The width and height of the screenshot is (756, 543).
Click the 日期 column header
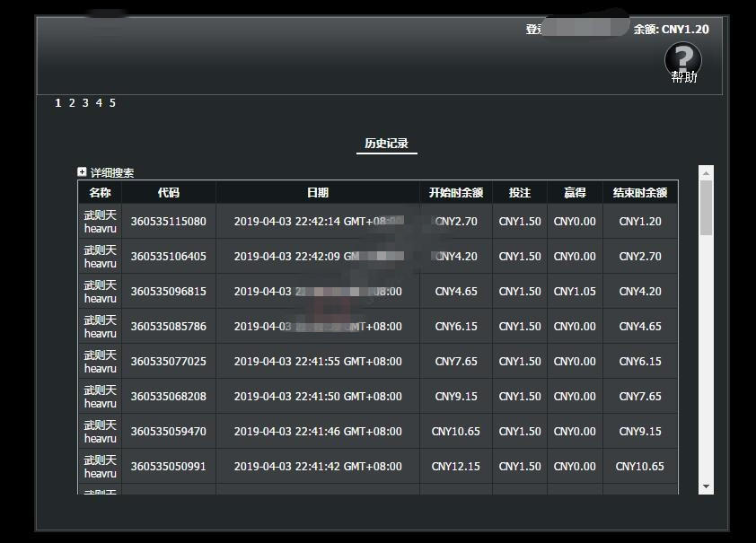pos(318,193)
